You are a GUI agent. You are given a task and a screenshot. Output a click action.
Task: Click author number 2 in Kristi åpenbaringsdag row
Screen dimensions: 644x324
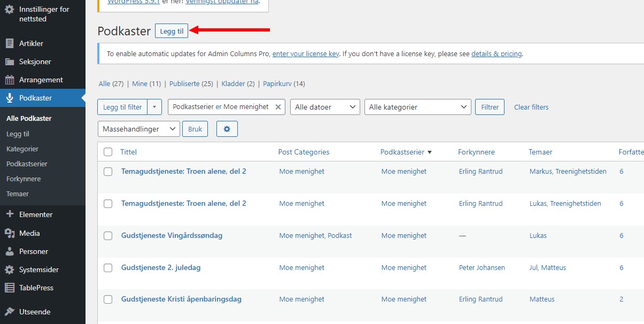(x=622, y=299)
